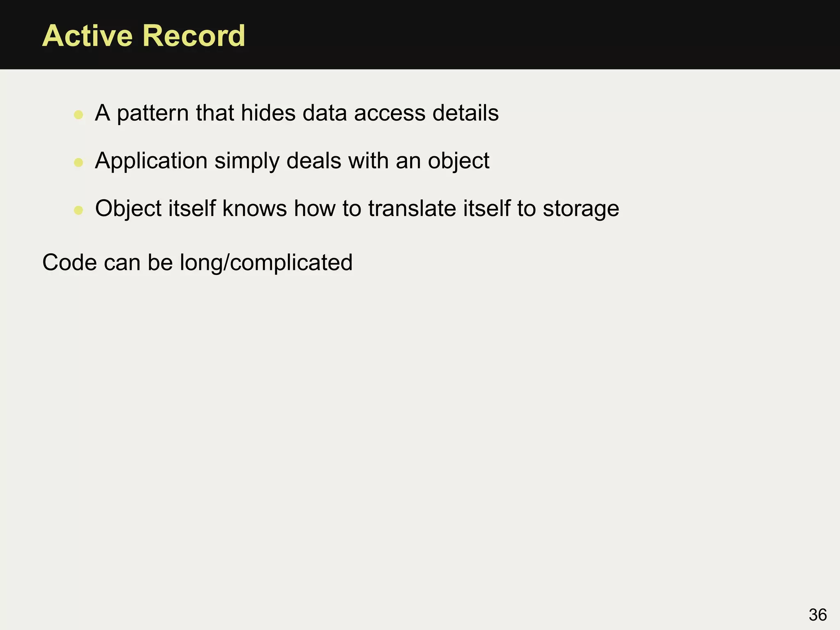
Task: Click the slide number 36
Action: 817,615
